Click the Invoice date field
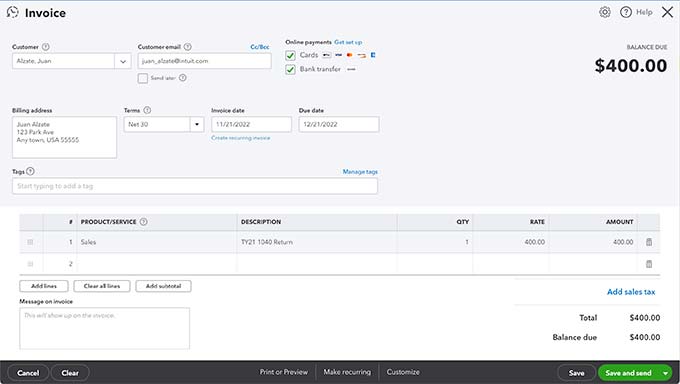The width and height of the screenshot is (680, 384). click(252, 125)
